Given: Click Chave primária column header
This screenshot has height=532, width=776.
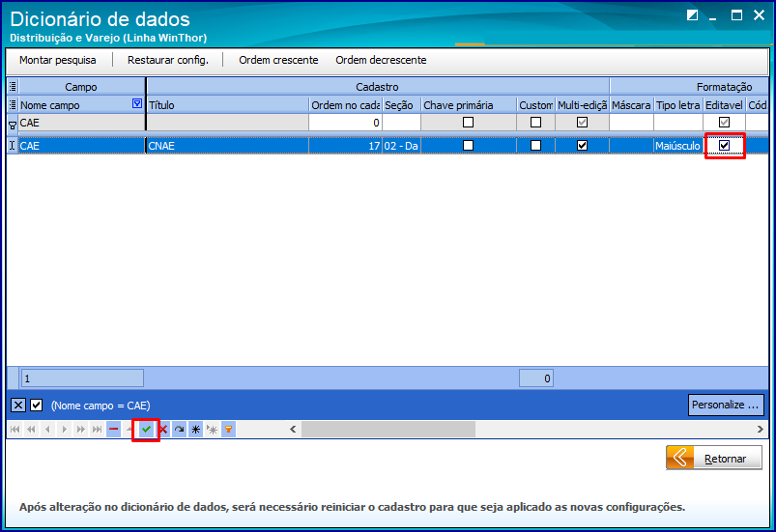Looking at the screenshot, I should coord(469,105).
